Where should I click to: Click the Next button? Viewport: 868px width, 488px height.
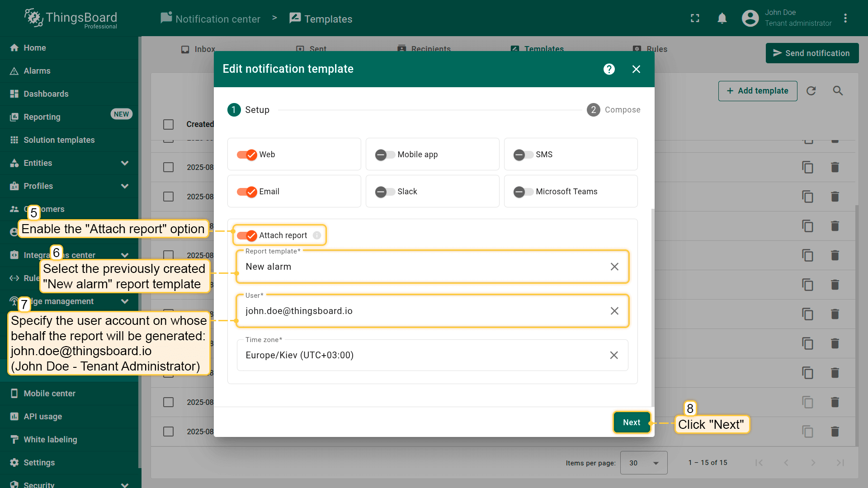pyautogui.click(x=632, y=422)
